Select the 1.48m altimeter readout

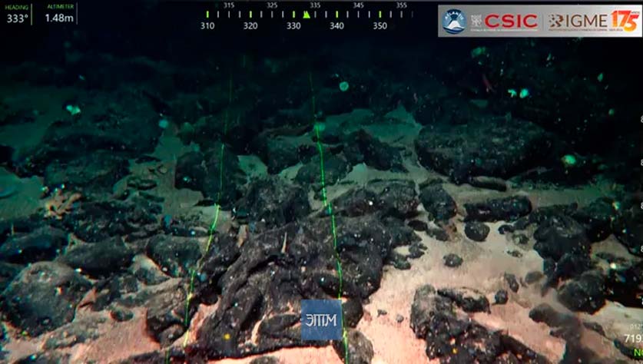[59, 18]
